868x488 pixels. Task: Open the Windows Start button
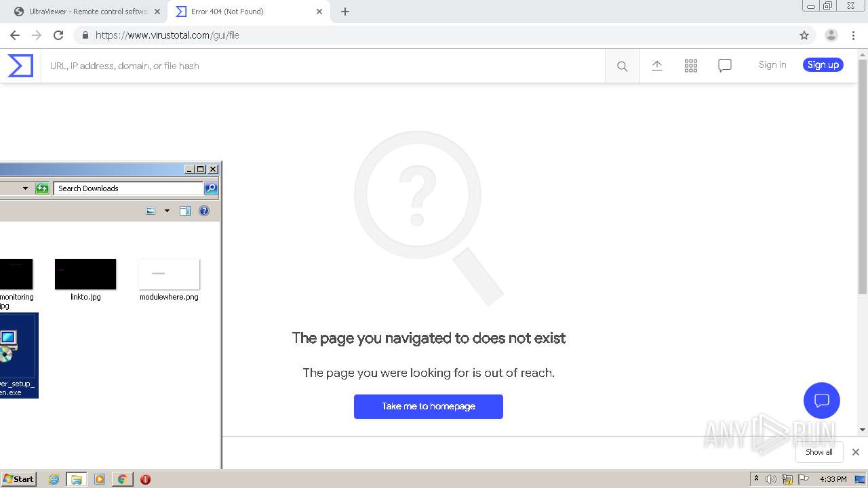tap(19, 479)
